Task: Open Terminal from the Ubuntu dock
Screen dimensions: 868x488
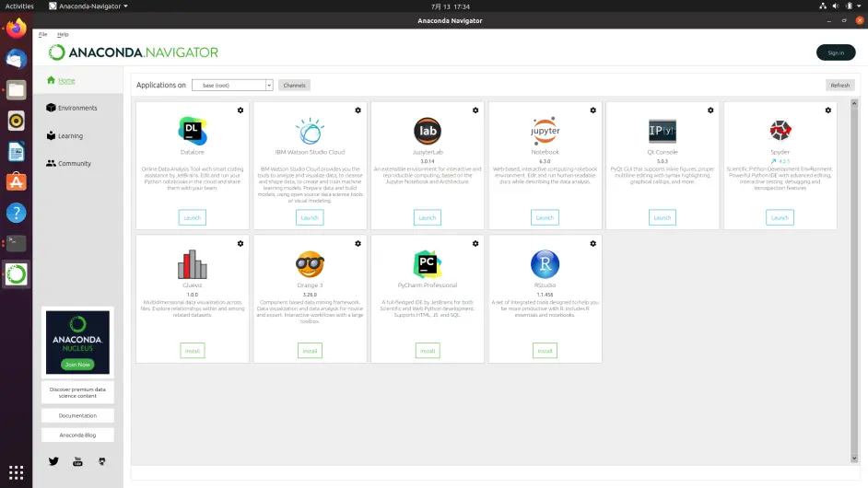Action: 16,243
